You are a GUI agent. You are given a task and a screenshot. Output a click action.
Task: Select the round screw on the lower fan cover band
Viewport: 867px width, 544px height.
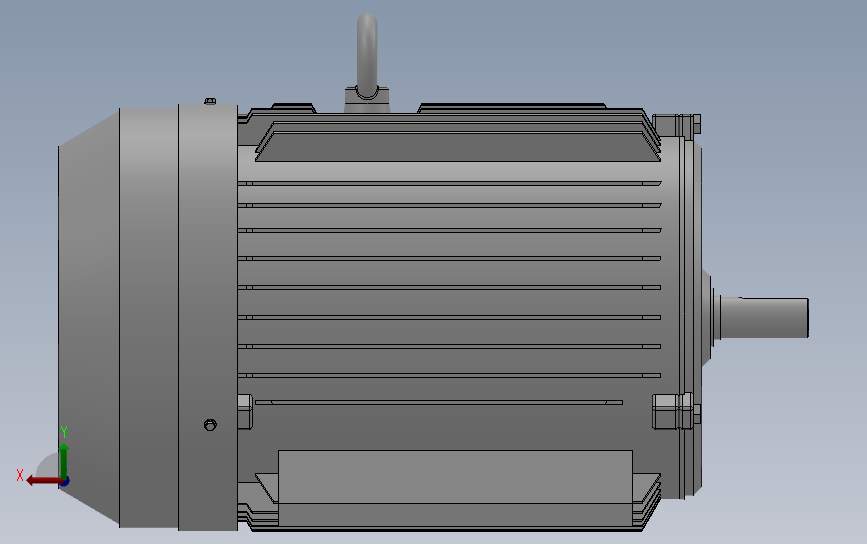pos(210,425)
